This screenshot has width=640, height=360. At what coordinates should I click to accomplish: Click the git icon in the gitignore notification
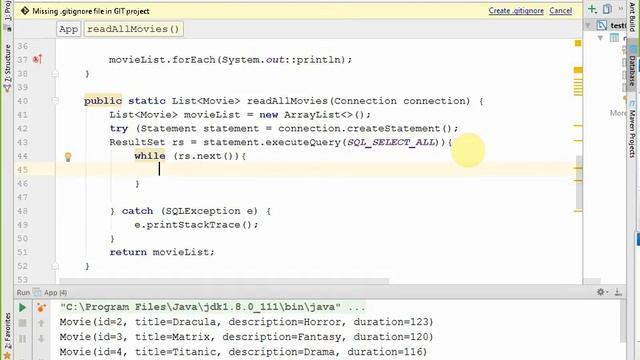click(24, 11)
